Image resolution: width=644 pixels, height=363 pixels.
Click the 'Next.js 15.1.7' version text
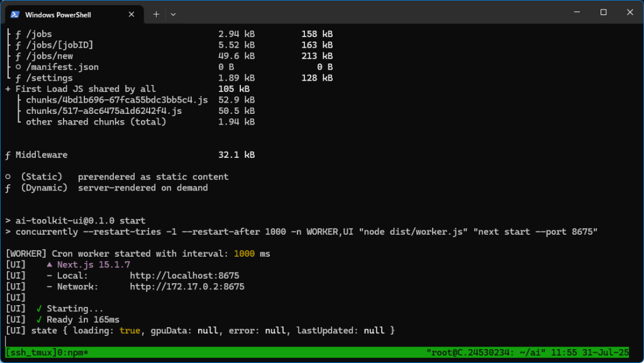94,265
